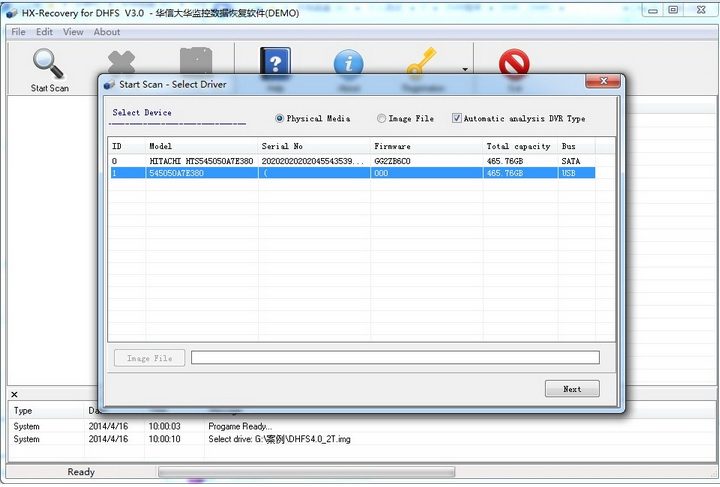The image size is (720, 487).
Task: Click the Ready status bar text
Action: (x=81, y=472)
